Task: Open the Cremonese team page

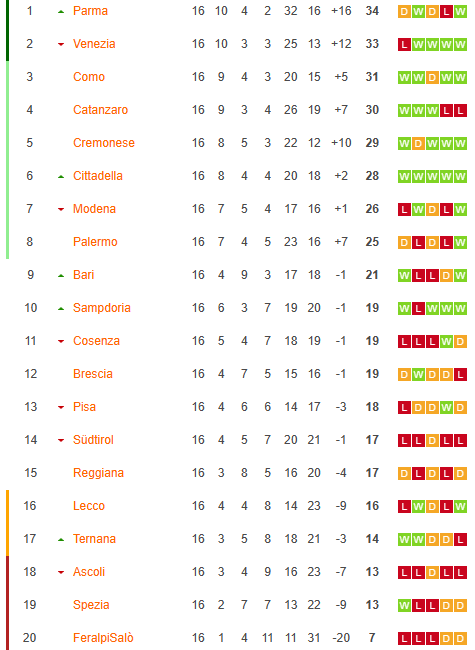Action: point(104,143)
